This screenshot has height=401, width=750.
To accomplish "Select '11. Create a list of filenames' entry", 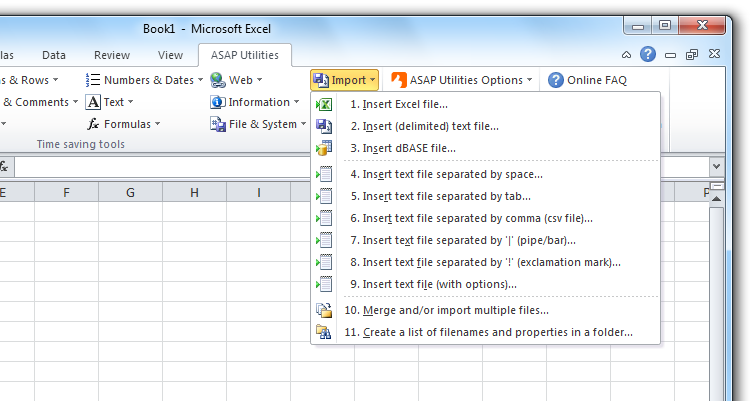I will 485,332.
